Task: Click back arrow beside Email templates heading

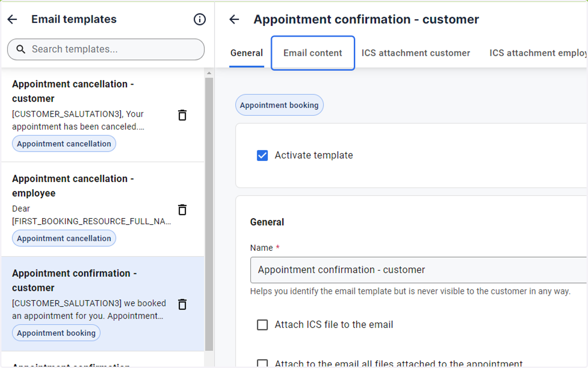Action: (12, 19)
